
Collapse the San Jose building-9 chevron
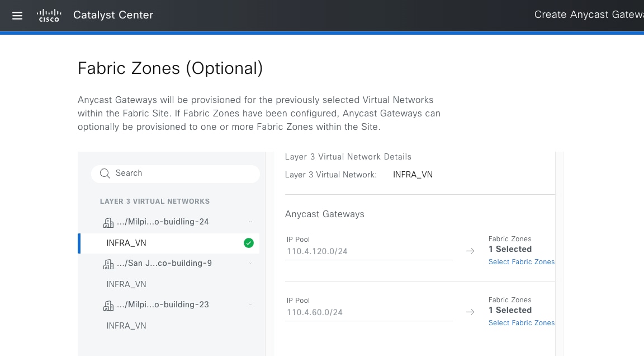point(250,264)
